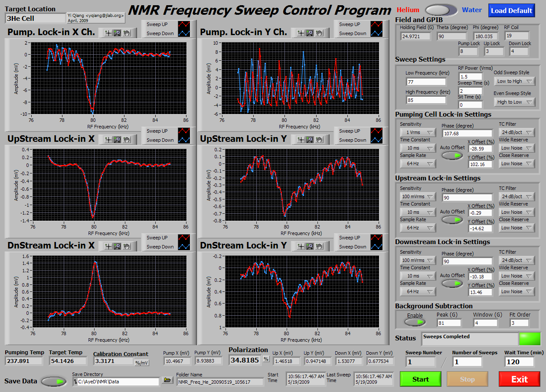The height and width of the screenshot is (392, 546).
Task: Click the Low Frequency (kHz) input field
Action: tap(426, 82)
